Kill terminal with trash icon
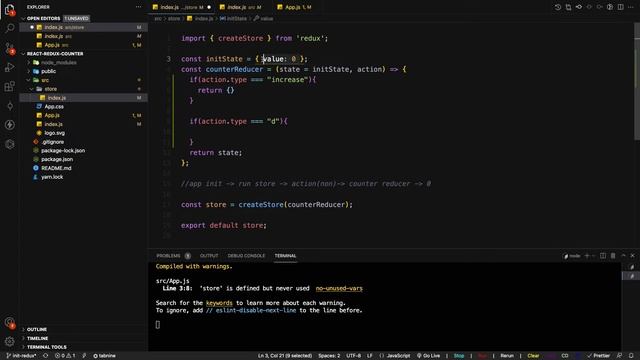The image size is (640, 360). pyautogui.click(x=613, y=256)
